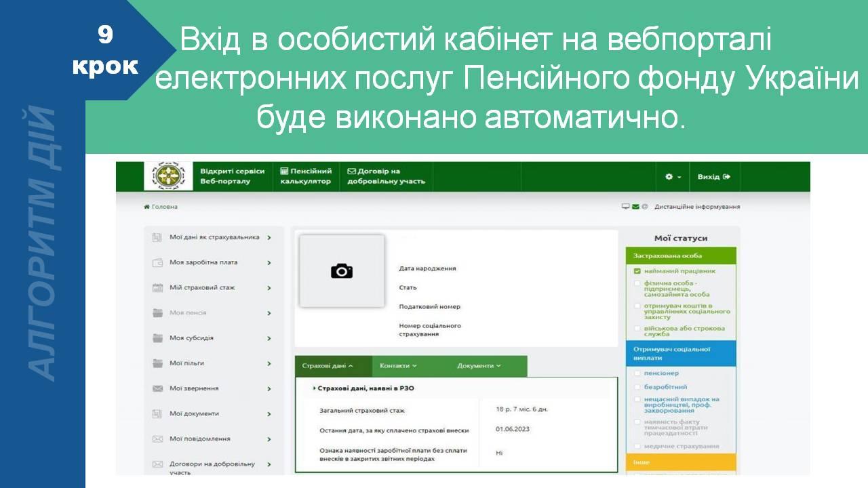Toggle безробітний checkbox
The width and height of the screenshot is (868, 488).
point(637,386)
